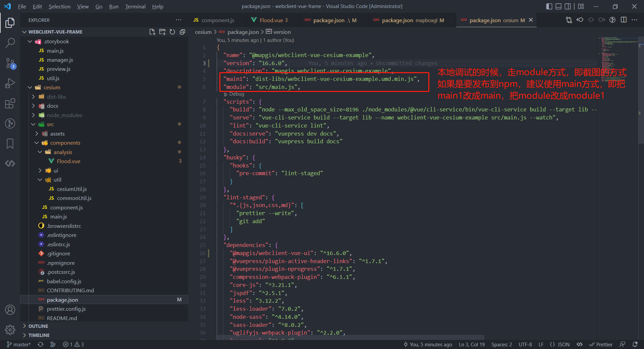Click the master branch status item
Image resolution: width=644 pixels, height=349 pixels.
point(19,344)
